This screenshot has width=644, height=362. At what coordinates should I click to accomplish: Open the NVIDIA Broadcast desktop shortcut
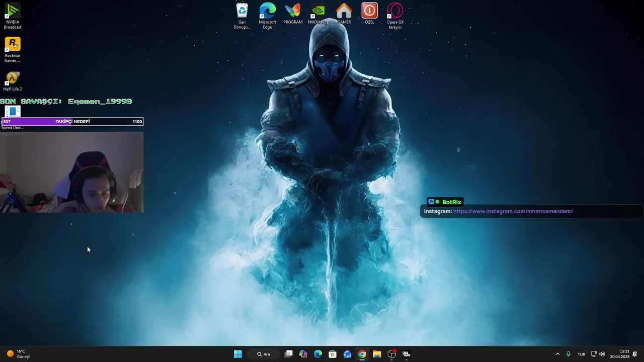[13, 16]
